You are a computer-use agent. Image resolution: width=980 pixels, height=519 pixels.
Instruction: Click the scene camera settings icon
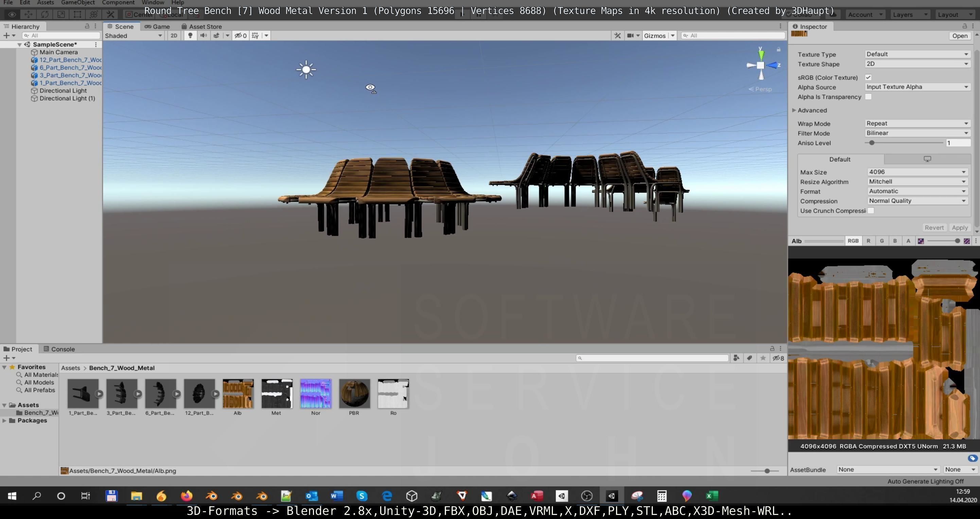click(630, 35)
